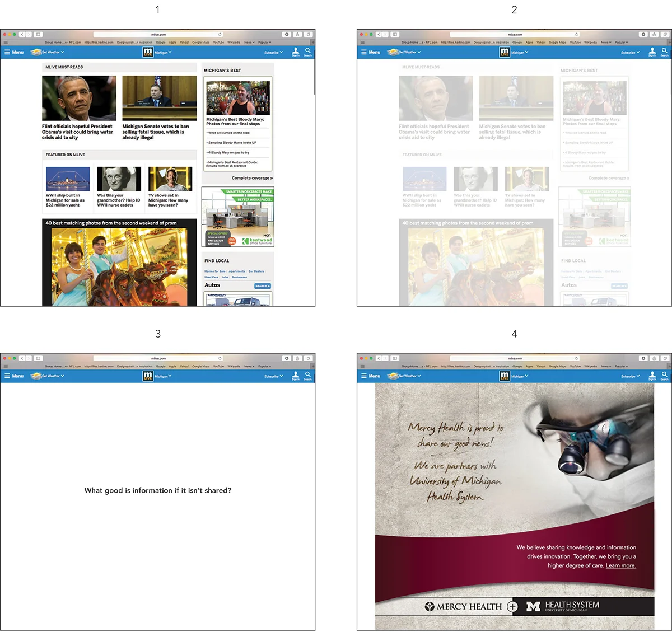Click the Search magnifier icon in screenshot 3

coord(307,374)
